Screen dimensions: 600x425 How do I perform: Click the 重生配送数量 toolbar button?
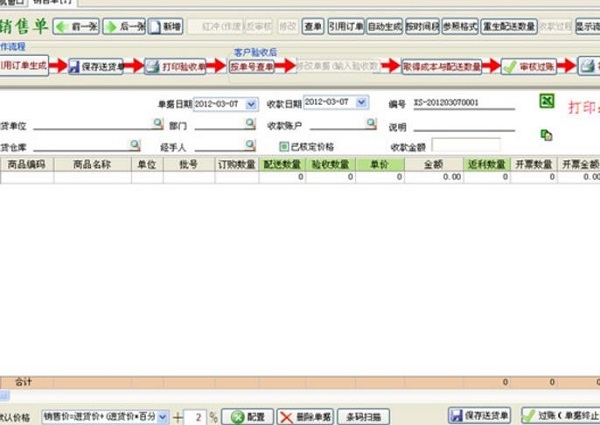(509, 26)
